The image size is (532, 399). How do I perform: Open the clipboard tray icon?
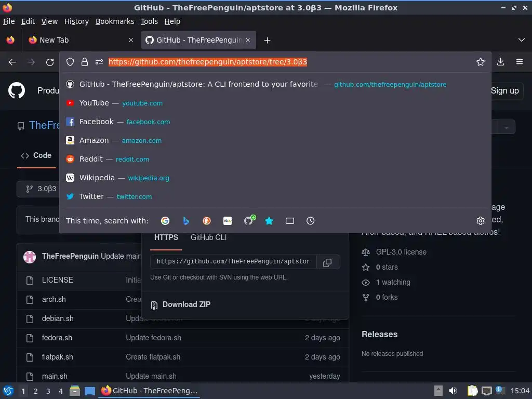472,391
